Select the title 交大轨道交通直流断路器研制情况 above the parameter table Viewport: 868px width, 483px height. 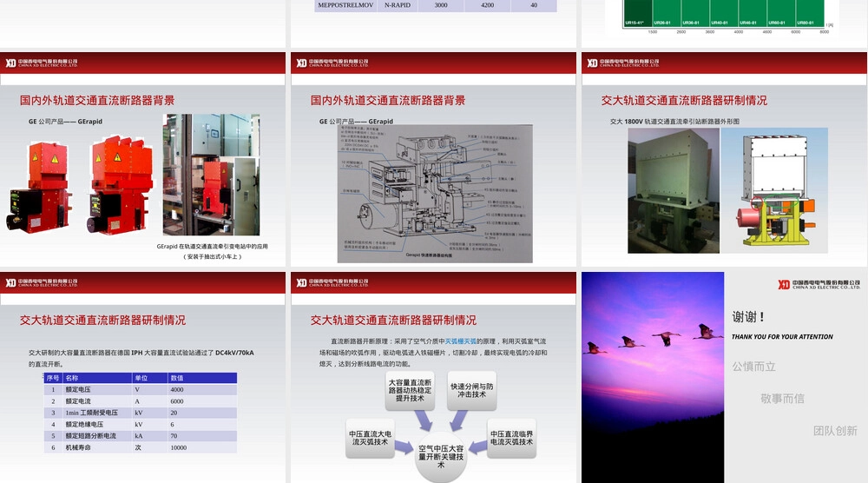(x=103, y=321)
